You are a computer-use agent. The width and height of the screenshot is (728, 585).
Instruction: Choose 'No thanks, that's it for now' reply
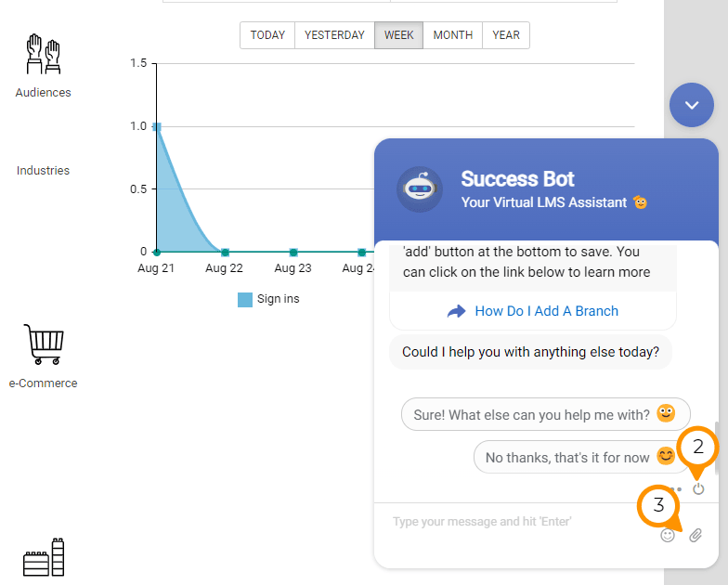pos(581,457)
